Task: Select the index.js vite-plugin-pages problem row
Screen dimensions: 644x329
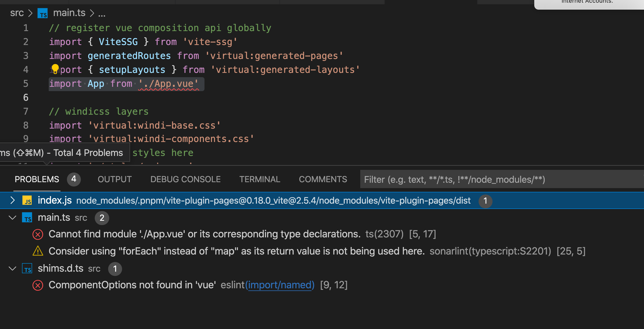Action: [x=322, y=200]
